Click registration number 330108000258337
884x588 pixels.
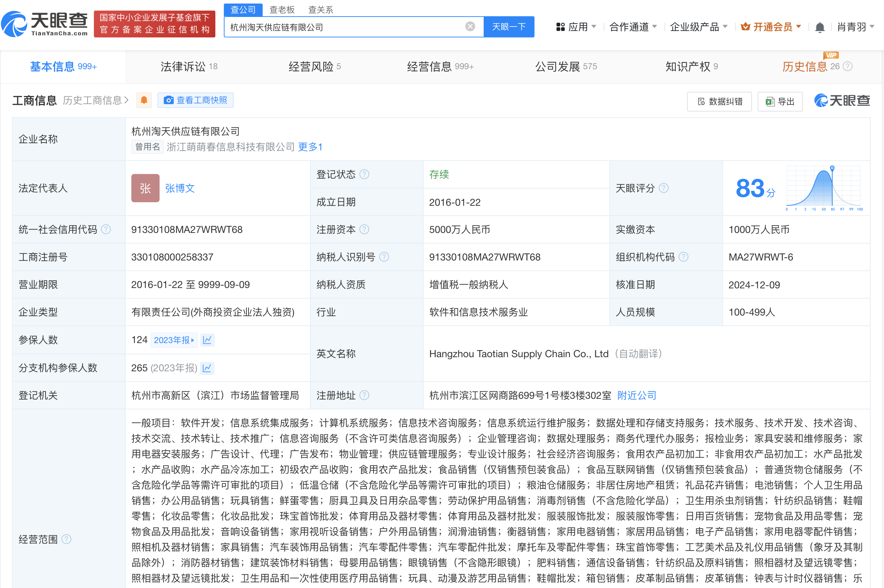pyautogui.click(x=172, y=257)
